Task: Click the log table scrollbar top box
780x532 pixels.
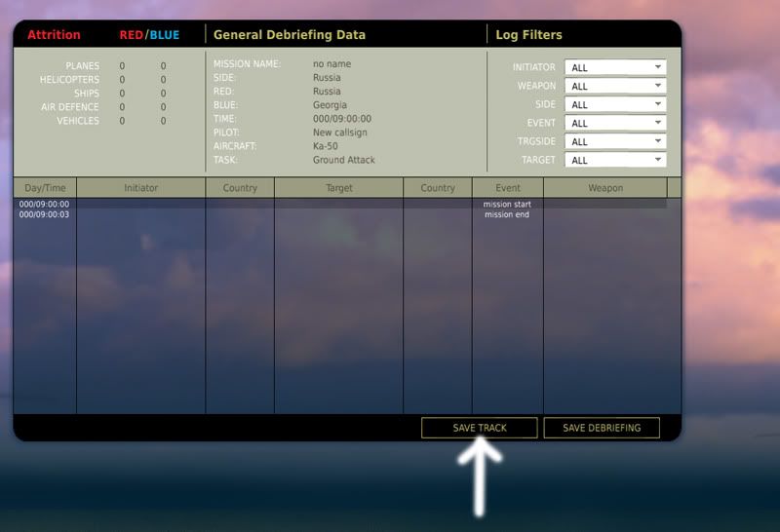Action: [674, 187]
